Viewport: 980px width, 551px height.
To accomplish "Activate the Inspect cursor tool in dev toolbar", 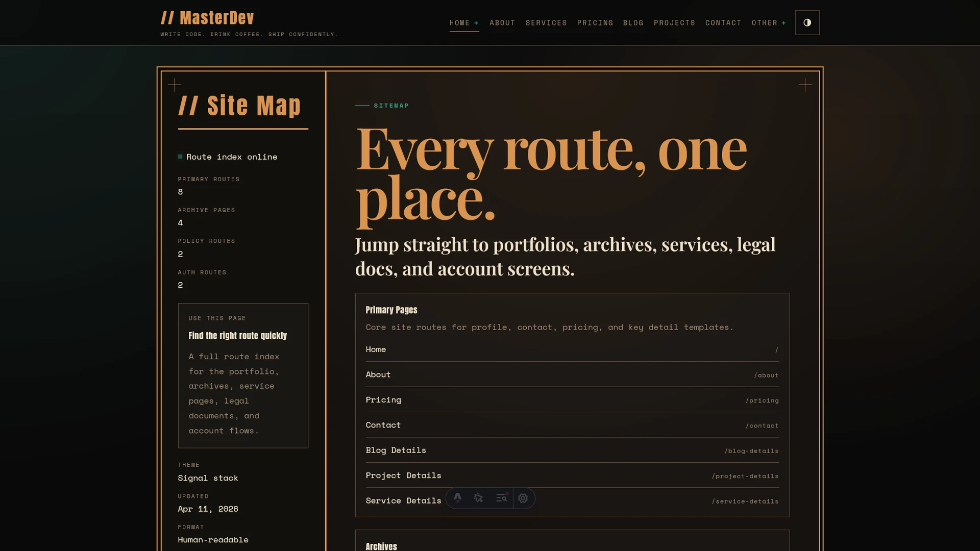I will [x=478, y=498].
